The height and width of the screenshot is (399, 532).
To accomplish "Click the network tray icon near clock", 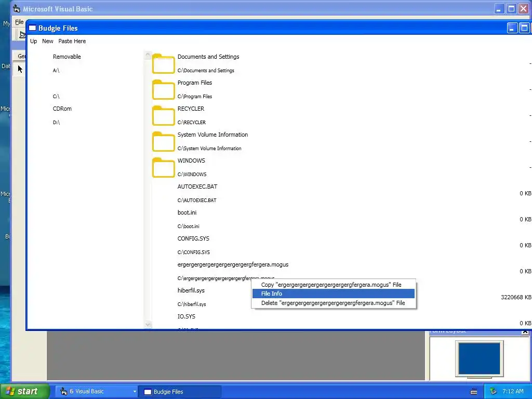I will coord(494,392).
